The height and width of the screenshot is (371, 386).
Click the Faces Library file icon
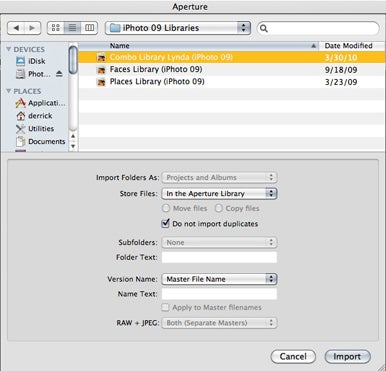[101, 70]
